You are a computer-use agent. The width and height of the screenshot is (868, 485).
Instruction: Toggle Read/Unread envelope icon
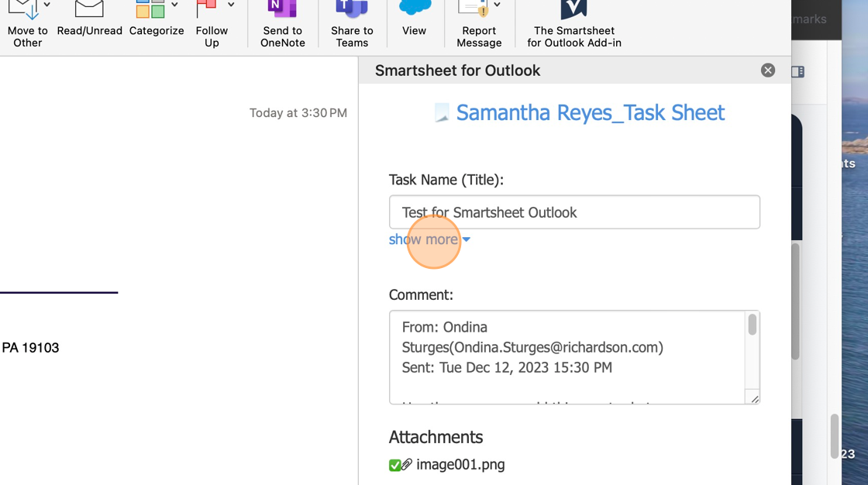coord(89,9)
